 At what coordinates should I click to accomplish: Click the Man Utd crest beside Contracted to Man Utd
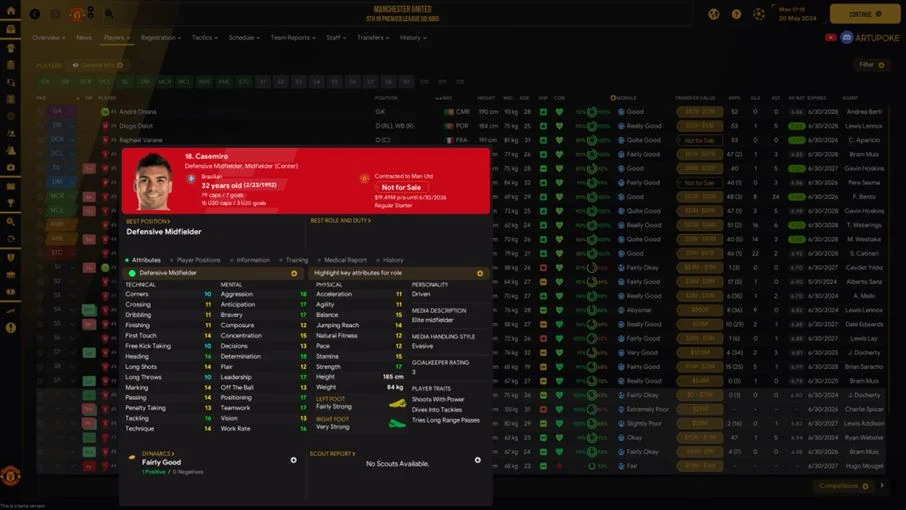point(364,179)
